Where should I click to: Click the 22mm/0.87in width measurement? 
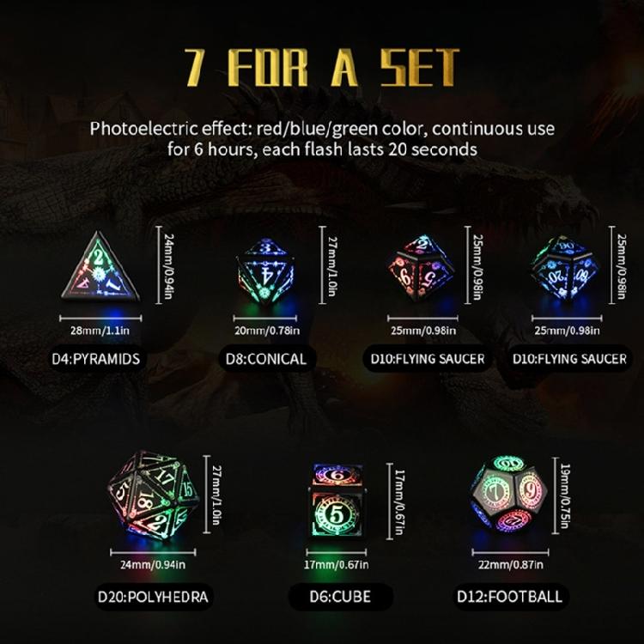tap(511, 565)
